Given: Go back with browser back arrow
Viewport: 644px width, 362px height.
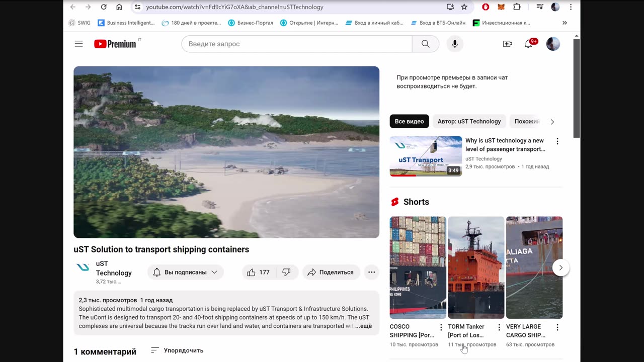Looking at the screenshot, I should tap(73, 7).
